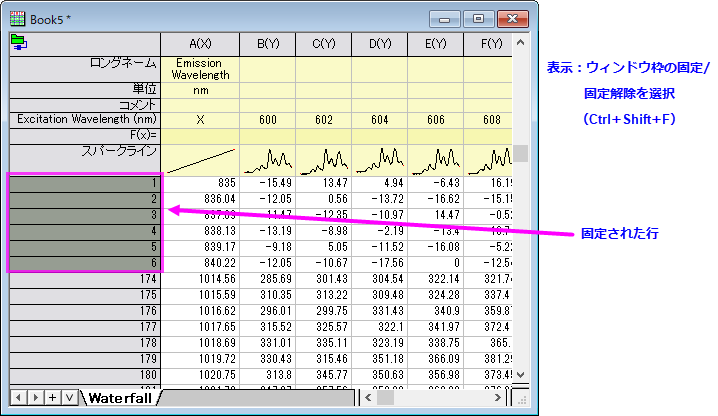Image resolution: width=718 pixels, height=416 pixels.
Task: Select row header 174
Action: [x=85, y=279]
